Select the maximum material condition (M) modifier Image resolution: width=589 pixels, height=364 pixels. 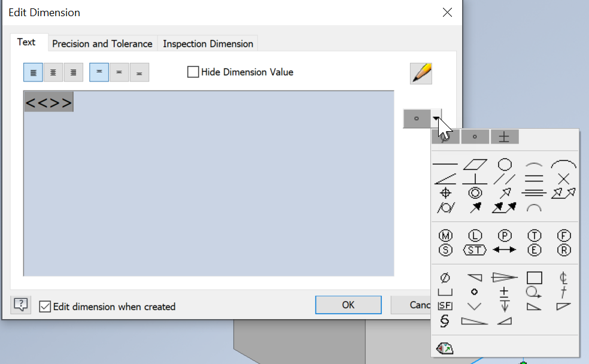445,236
